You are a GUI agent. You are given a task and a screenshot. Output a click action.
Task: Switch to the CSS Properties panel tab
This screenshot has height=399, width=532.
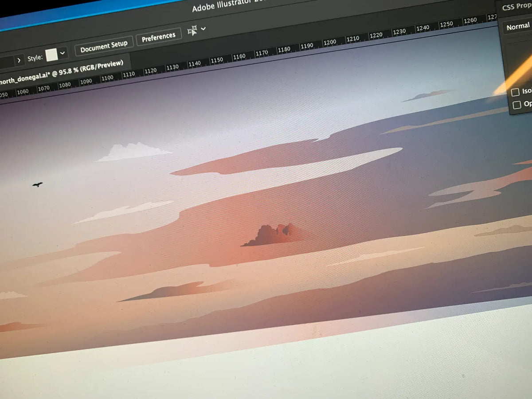pos(517,8)
